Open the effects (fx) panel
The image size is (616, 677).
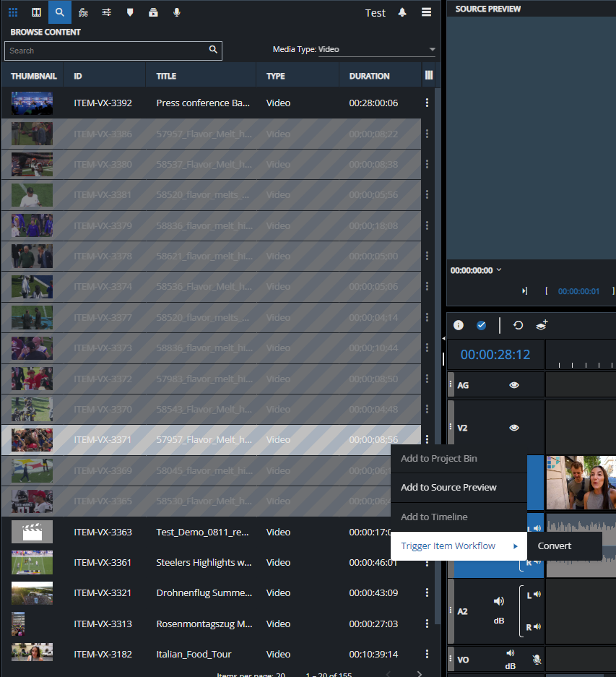pos(83,12)
